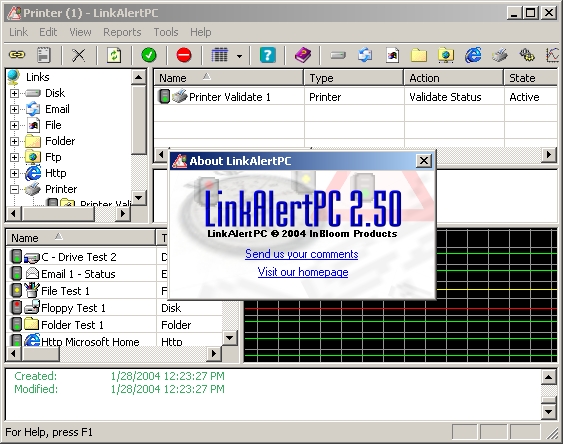This screenshot has width=563, height=444.
Task: Click the green checkmark activate icon
Action: [x=149, y=55]
